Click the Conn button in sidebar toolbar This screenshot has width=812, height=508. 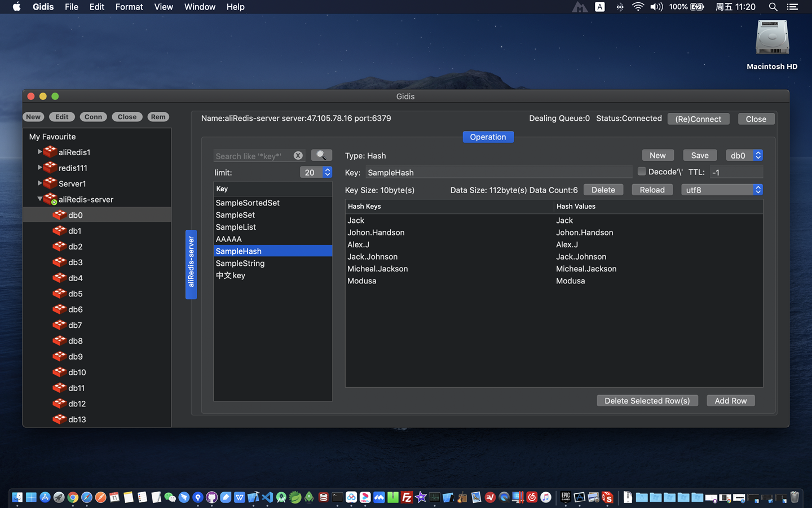pos(94,117)
